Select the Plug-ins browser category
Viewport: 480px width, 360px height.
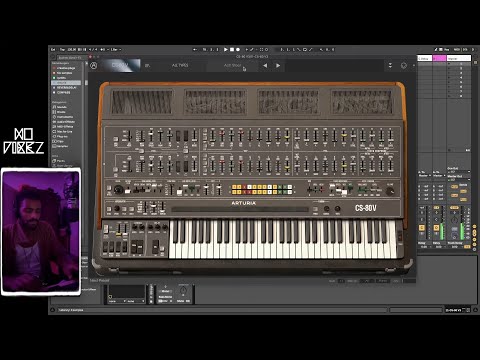tap(61, 137)
